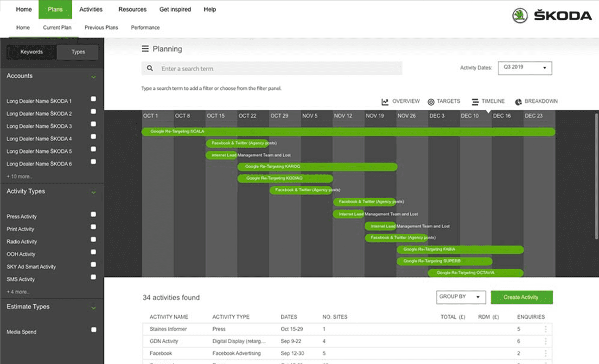The width and height of the screenshot is (599, 364).
Task: Tick Long Dealer Name ŠKODA 2 checkbox
Action: click(x=94, y=112)
